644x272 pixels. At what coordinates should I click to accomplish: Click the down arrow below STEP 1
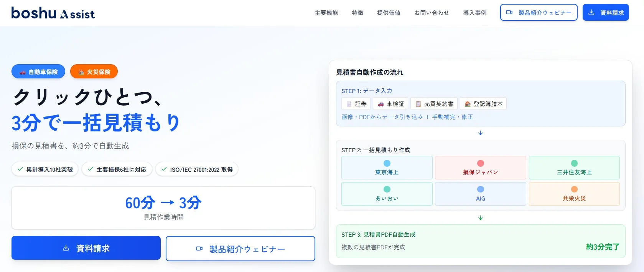coord(481,133)
